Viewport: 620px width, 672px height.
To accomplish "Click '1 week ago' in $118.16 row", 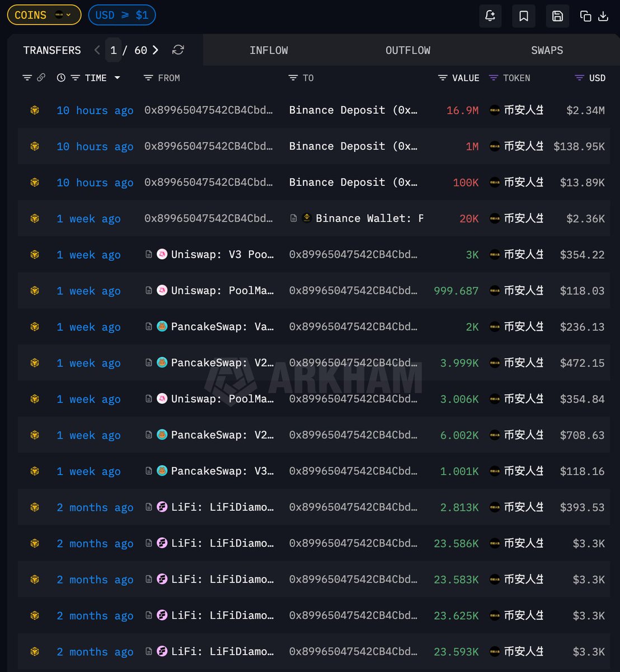I will (88, 471).
